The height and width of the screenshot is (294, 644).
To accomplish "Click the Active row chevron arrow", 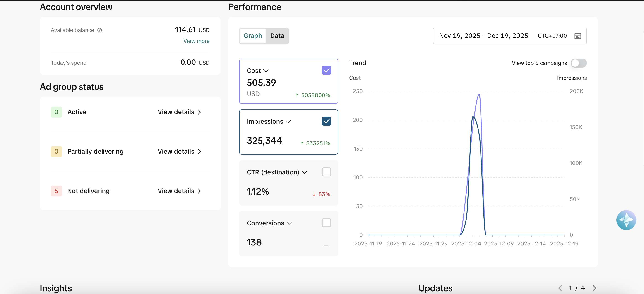I will coord(199,112).
